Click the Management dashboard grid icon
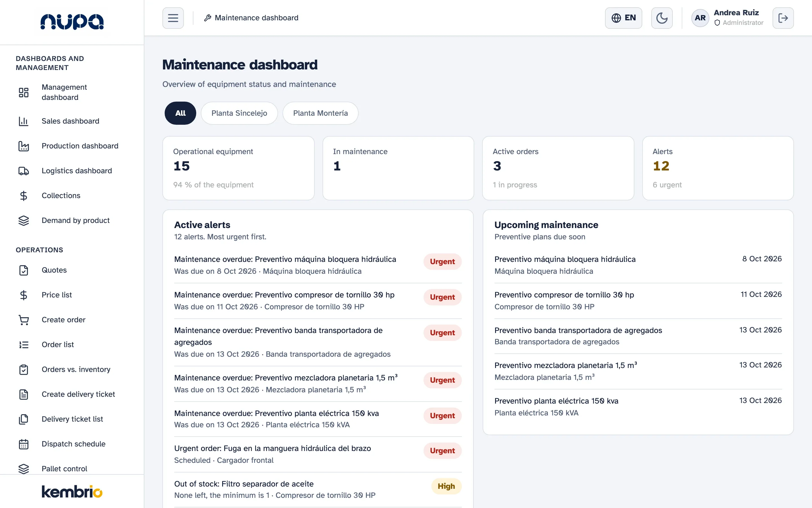Screen dimensions: 812x508 pos(23,92)
